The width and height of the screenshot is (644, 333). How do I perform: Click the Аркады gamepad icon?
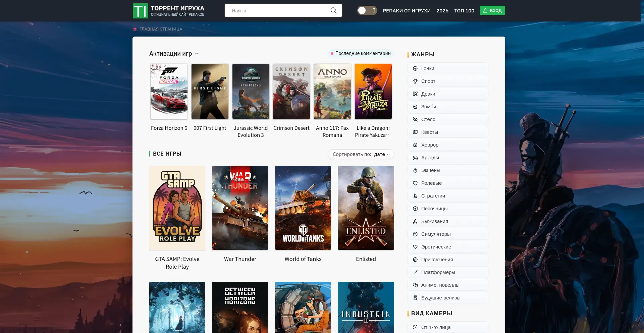point(415,158)
